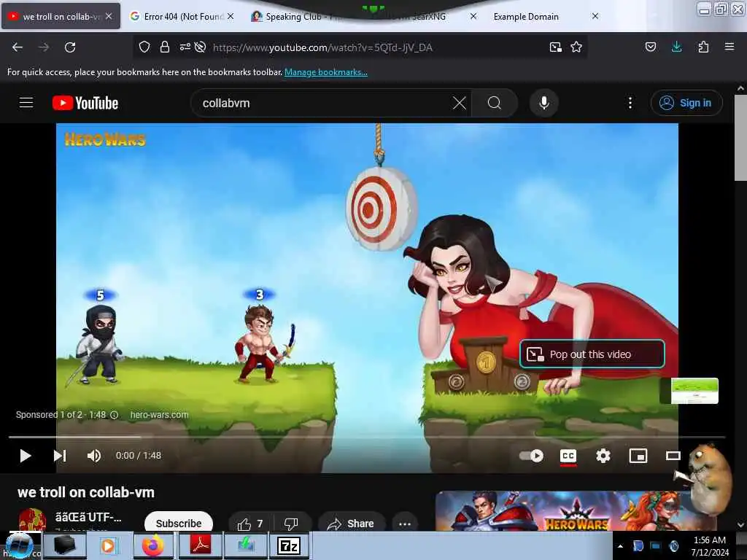
Task: Click Sign in button on YouTube
Action: (686, 103)
